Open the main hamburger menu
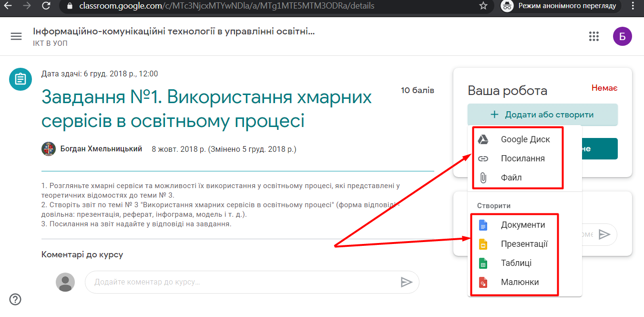This screenshot has width=644, height=317. pyautogui.click(x=16, y=36)
